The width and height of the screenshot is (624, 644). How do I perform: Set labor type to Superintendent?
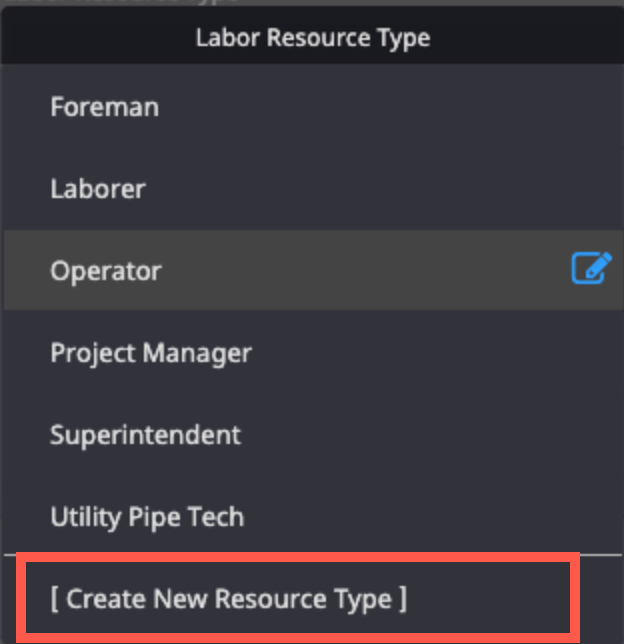(314, 435)
